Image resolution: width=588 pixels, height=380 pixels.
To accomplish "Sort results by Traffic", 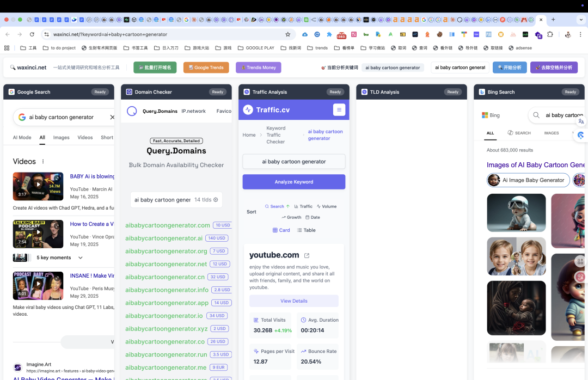I will click(303, 206).
